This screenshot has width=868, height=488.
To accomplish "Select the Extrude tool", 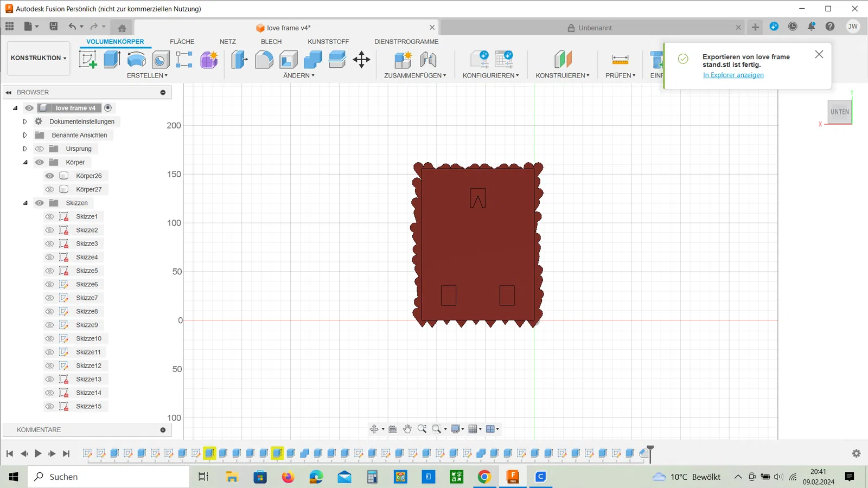I will [x=112, y=60].
